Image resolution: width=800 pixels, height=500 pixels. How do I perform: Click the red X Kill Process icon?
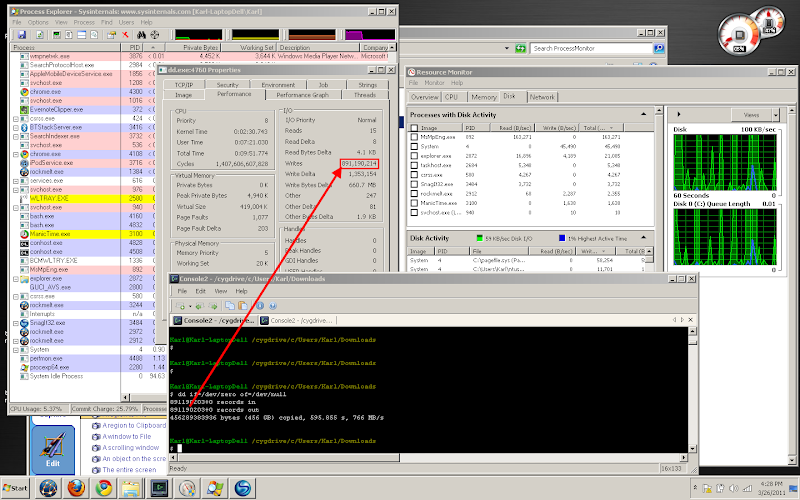[125, 35]
